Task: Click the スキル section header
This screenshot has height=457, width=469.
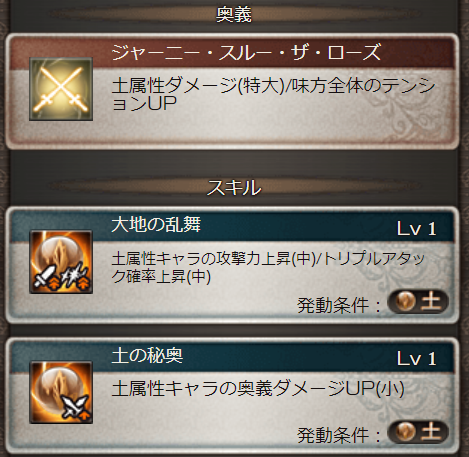Action: tap(234, 187)
